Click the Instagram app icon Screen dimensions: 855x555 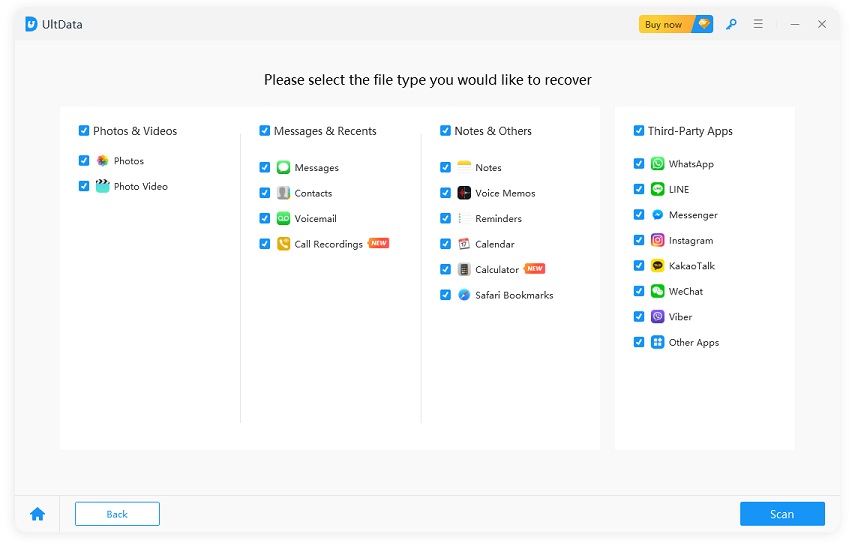tap(657, 240)
